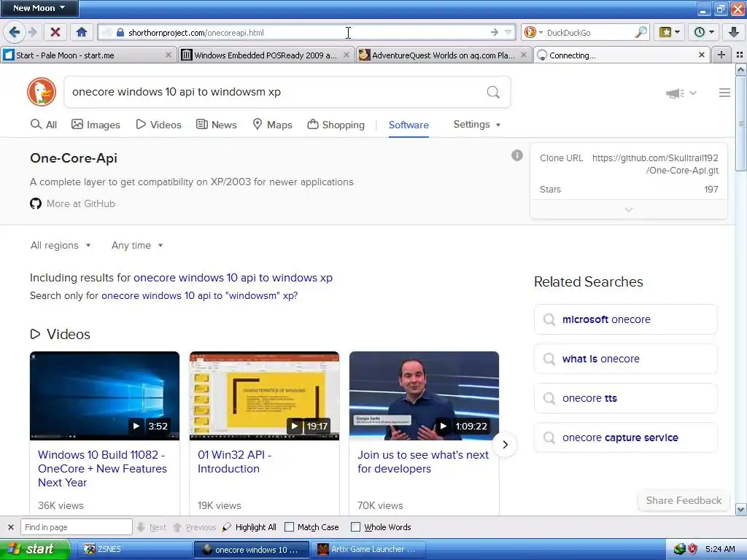Open the address bar history dropdown

(508, 32)
